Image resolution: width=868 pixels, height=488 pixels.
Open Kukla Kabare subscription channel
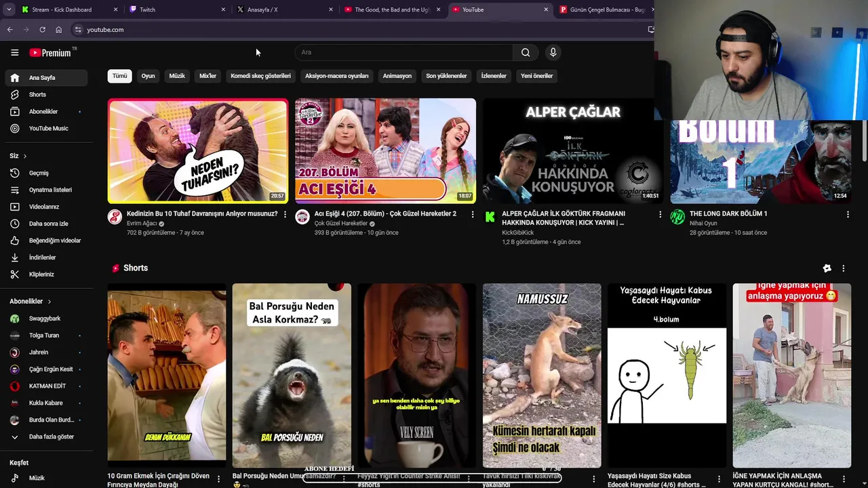[46, 403]
